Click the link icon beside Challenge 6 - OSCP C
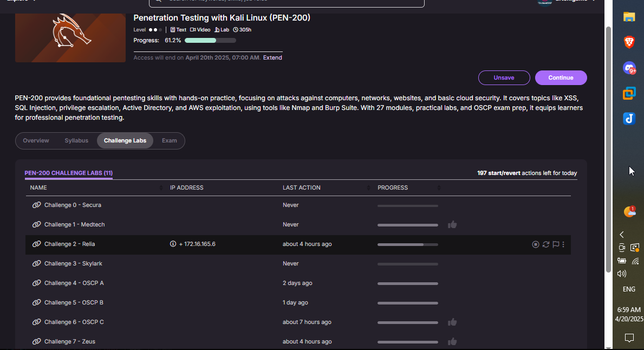 coord(36,322)
